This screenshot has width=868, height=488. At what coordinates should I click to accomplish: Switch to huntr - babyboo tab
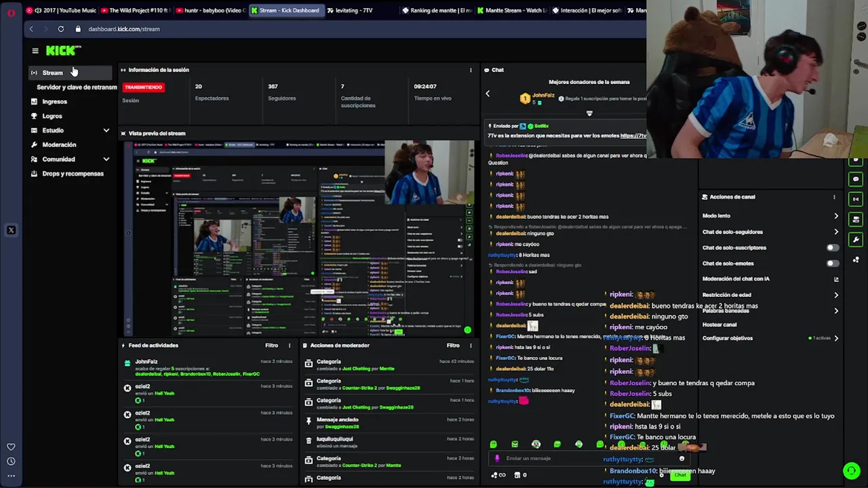[210, 11]
